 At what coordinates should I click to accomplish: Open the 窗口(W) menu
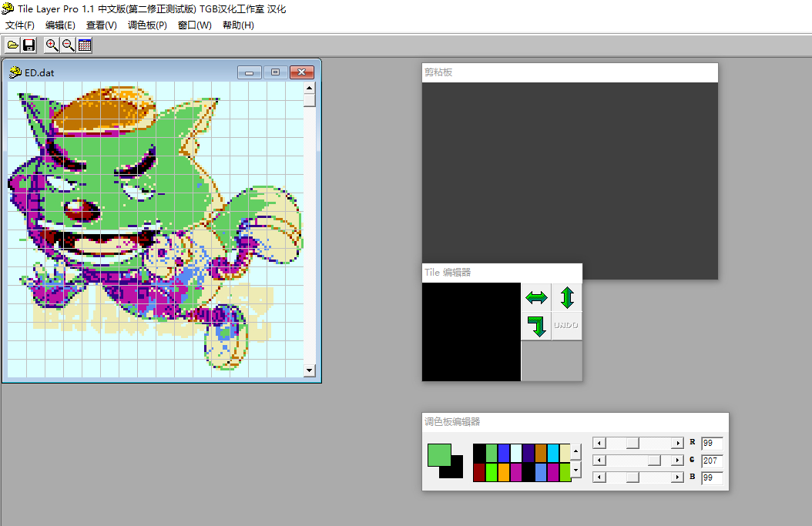click(195, 25)
